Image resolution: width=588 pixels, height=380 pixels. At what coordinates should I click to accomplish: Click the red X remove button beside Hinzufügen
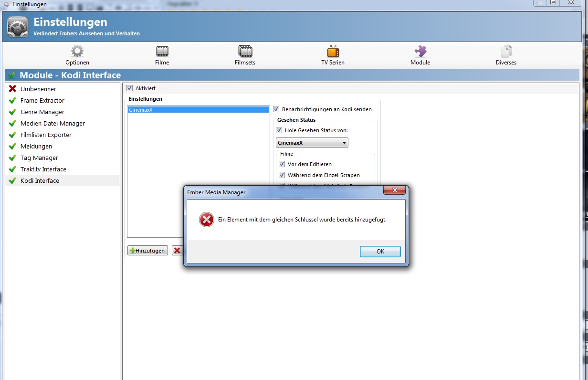[x=177, y=251]
